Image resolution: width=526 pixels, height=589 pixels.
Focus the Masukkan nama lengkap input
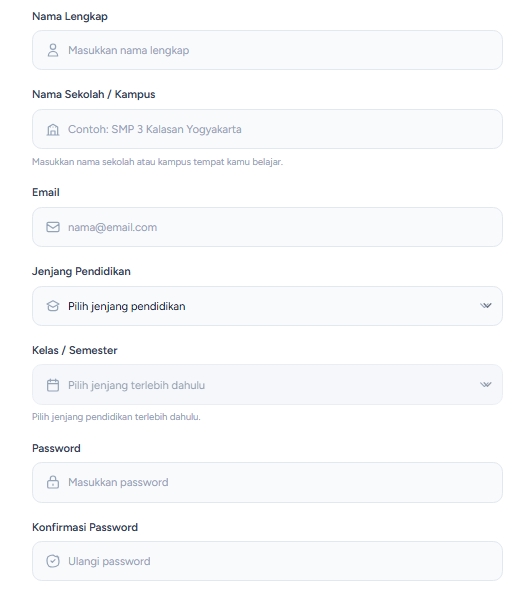coord(267,50)
